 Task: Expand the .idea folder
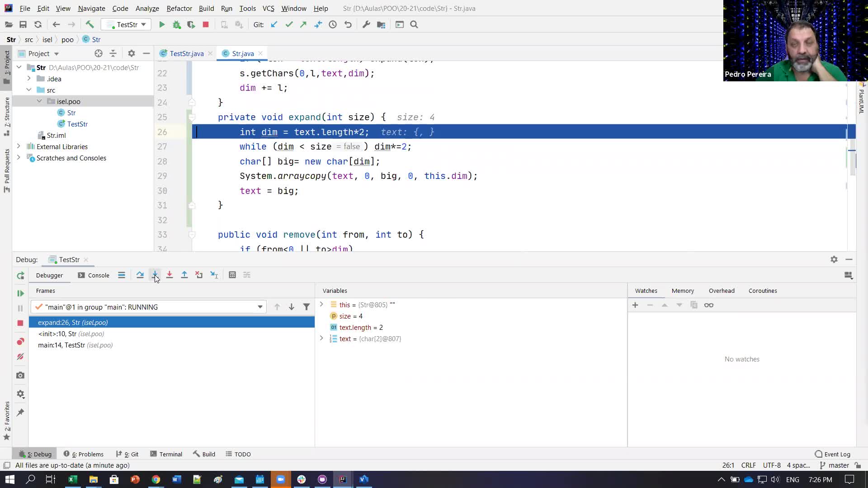pos(29,79)
